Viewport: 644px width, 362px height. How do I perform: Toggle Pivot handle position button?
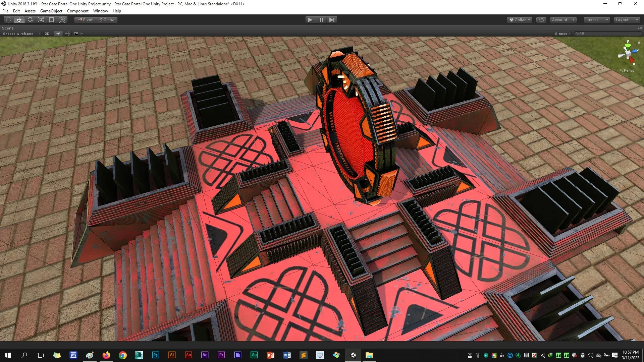[x=85, y=20]
